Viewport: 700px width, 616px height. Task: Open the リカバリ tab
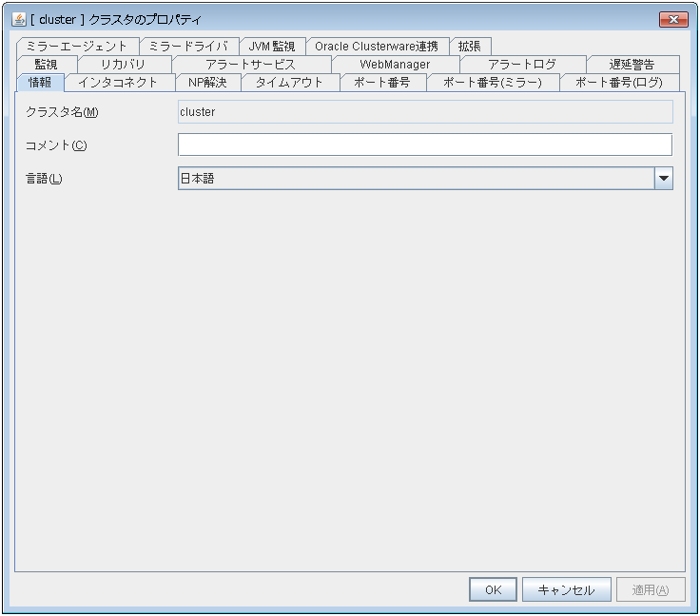pyautogui.click(x=124, y=65)
